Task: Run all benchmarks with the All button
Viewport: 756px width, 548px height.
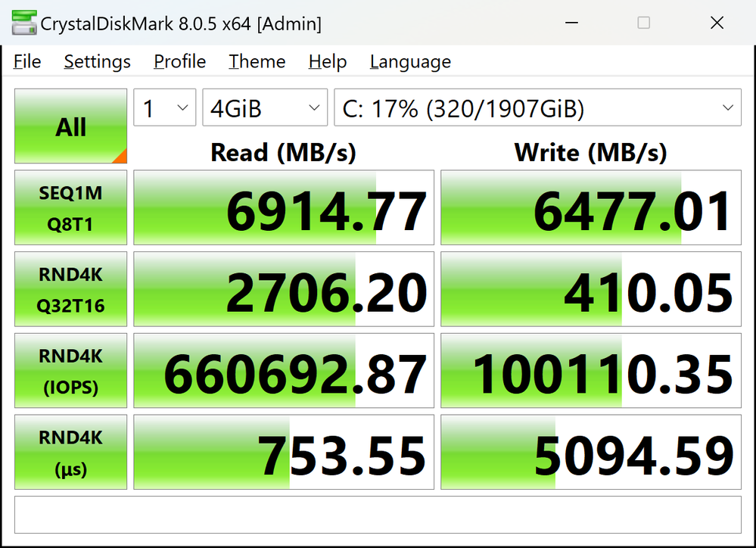Action: (x=70, y=126)
